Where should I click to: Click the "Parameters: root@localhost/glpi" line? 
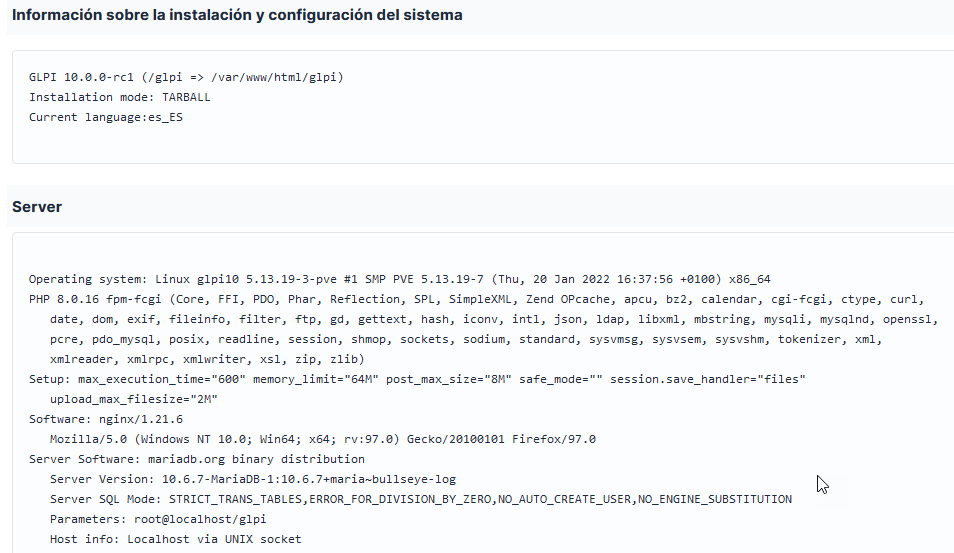pyautogui.click(x=158, y=520)
